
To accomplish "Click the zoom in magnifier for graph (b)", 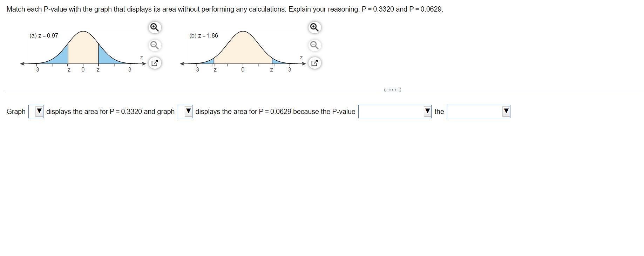I will (314, 27).
